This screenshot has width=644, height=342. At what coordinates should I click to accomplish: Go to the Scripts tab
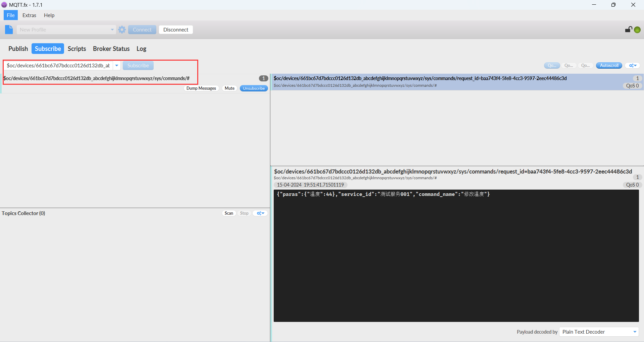click(77, 49)
